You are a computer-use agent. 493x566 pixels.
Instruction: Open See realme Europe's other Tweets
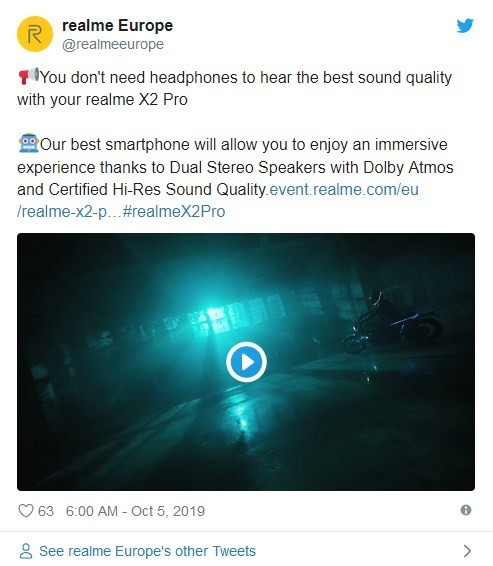click(x=147, y=551)
